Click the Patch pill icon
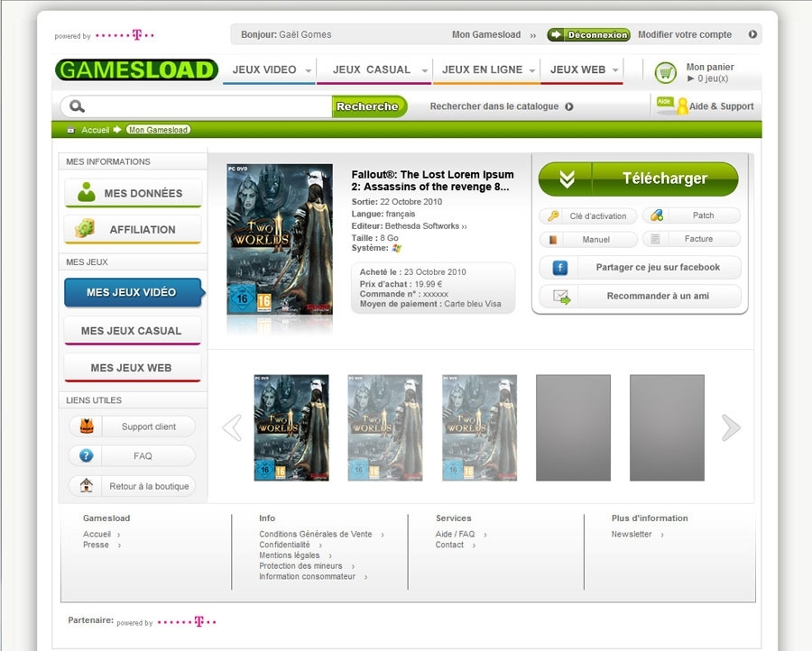Image resolution: width=812 pixels, height=651 pixels. 657,215
